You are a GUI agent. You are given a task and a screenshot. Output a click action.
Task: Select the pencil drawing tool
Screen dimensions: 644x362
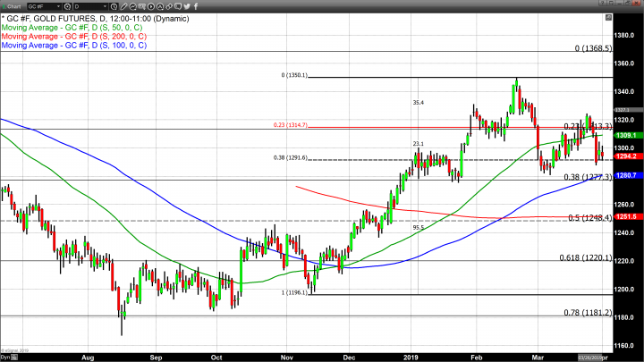[123, 6]
